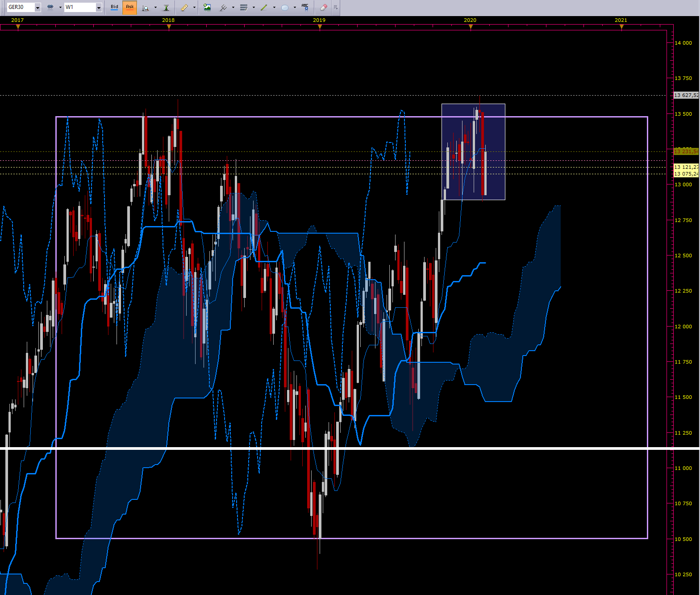
Task: Expand the zoom tool options arrow
Action: tap(155, 7)
